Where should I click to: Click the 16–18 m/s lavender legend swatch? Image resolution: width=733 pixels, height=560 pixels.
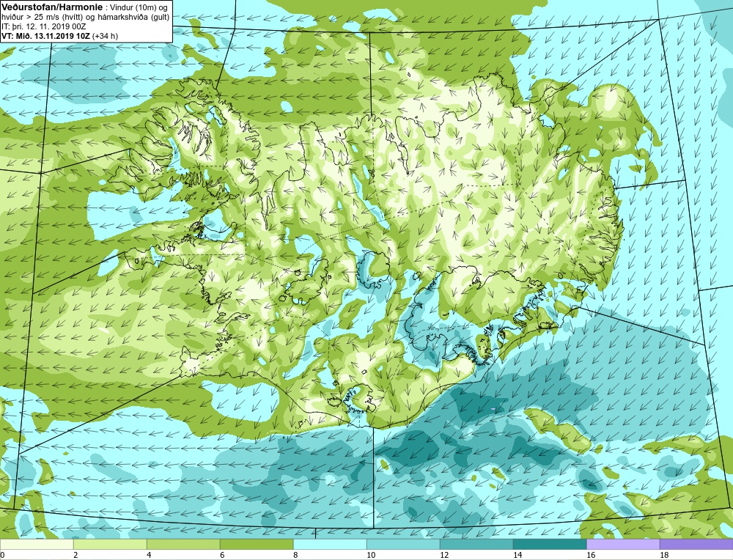[x=623, y=545]
